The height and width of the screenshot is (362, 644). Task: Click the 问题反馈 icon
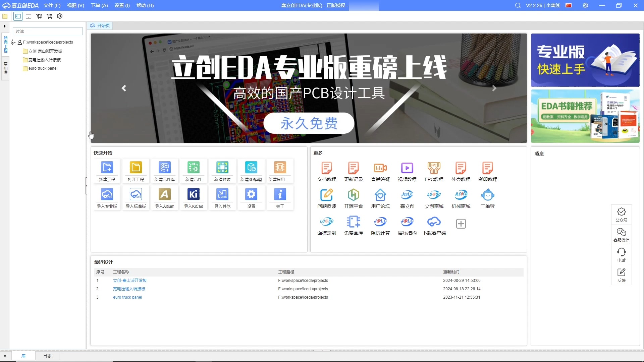click(x=327, y=195)
